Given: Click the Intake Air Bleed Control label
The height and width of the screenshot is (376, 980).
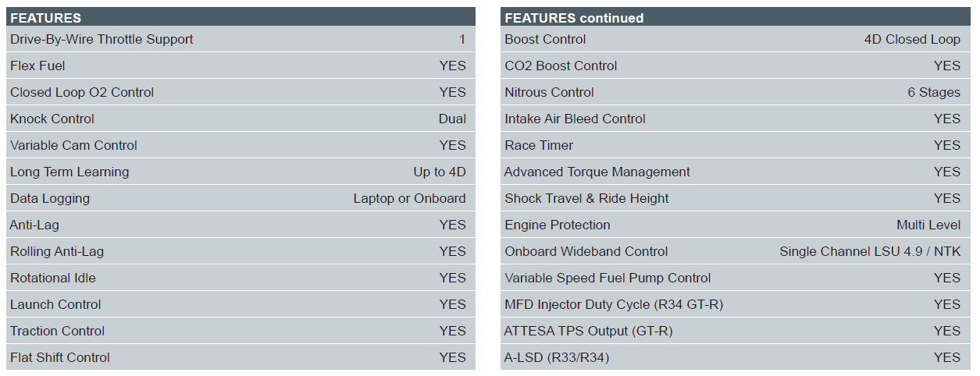Looking at the screenshot, I should pos(576,119).
